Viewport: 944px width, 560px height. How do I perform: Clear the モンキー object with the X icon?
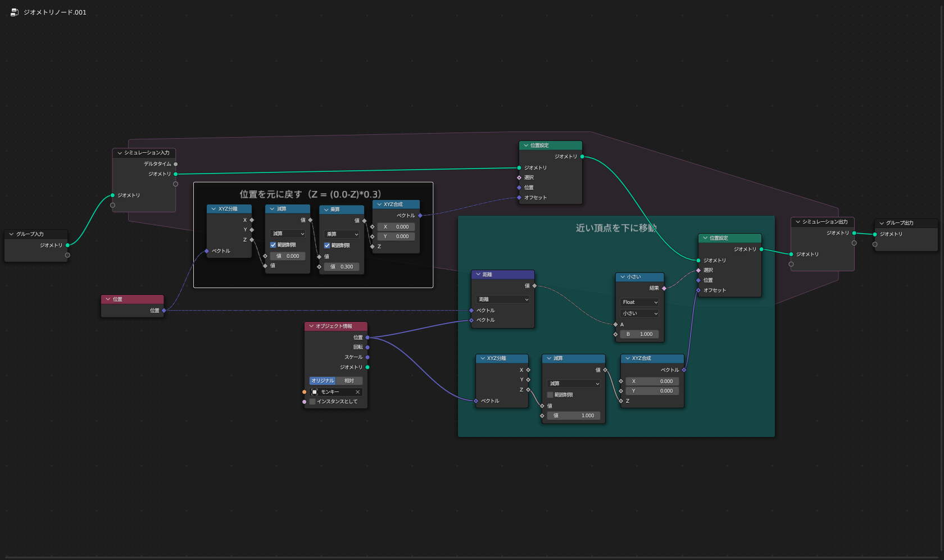pos(357,392)
